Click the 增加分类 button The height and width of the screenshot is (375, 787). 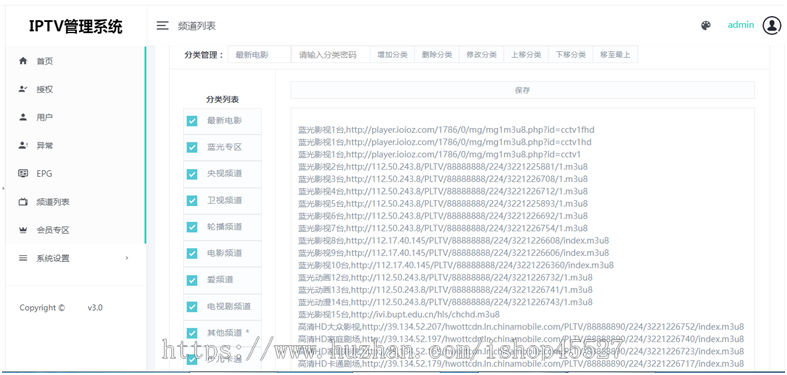pyautogui.click(x=392, y=55)
